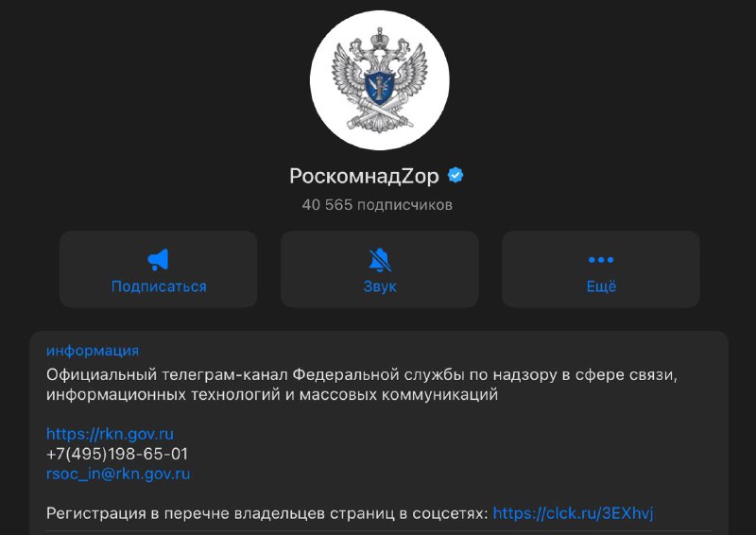Screen dimensions: 756x535
Task: Click the 'информационных технологий' description line
Action: (272, 394)
